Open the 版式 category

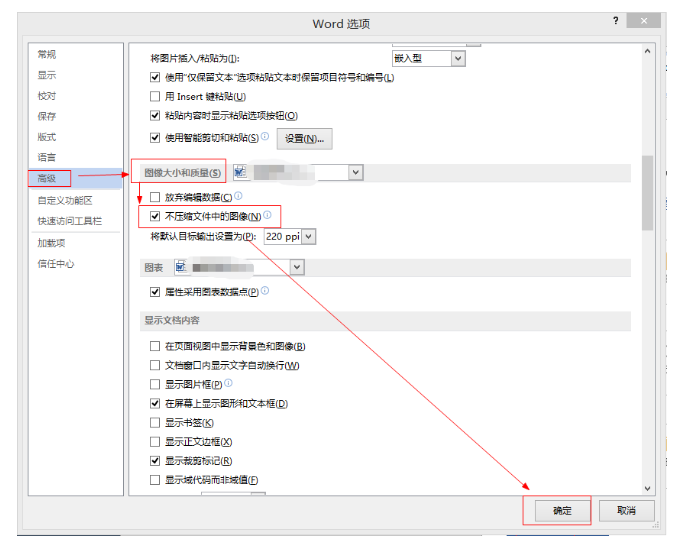coord(47,137)
